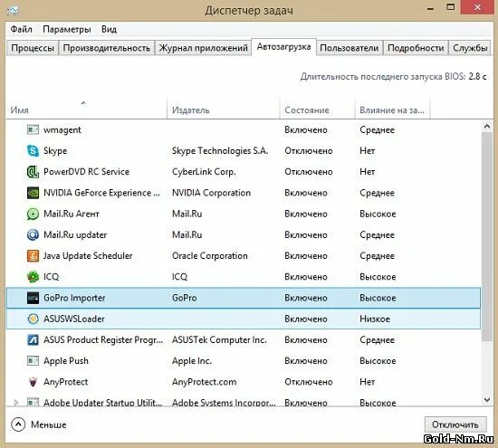
Task: Minimize the Диспетчер задач window
Action: click(x=430, y=8)
